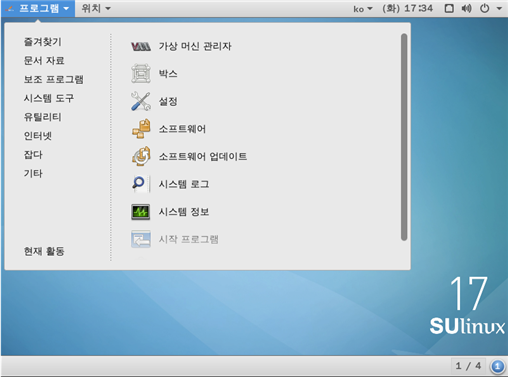
Task: Select the 즐겨찾기 category
Action: click(x=42, y=42)
